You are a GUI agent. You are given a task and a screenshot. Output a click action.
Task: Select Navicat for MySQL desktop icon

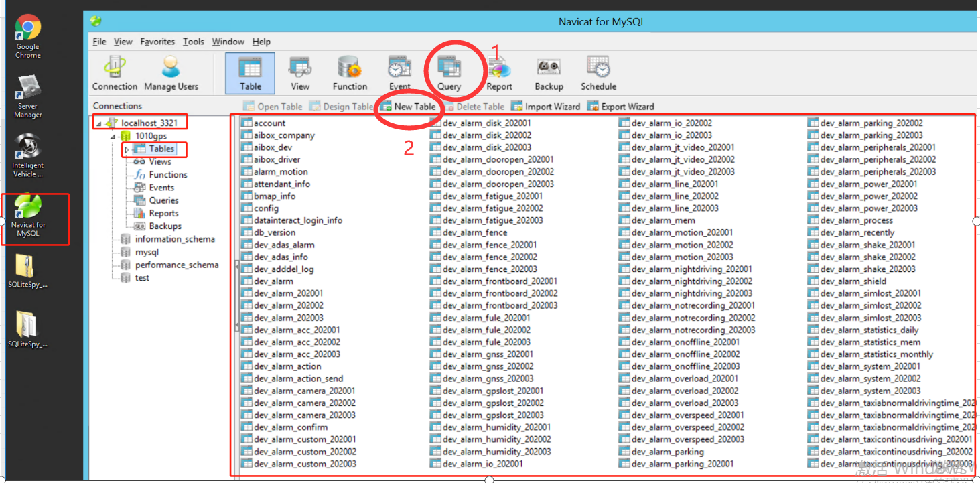(28, 216)
